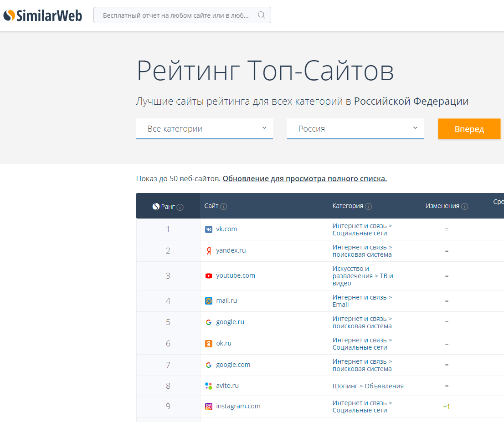This screenshot has height=422, width=504.
Task: Click the info icon next to Сайт
Action: click(x=224, y=207)
